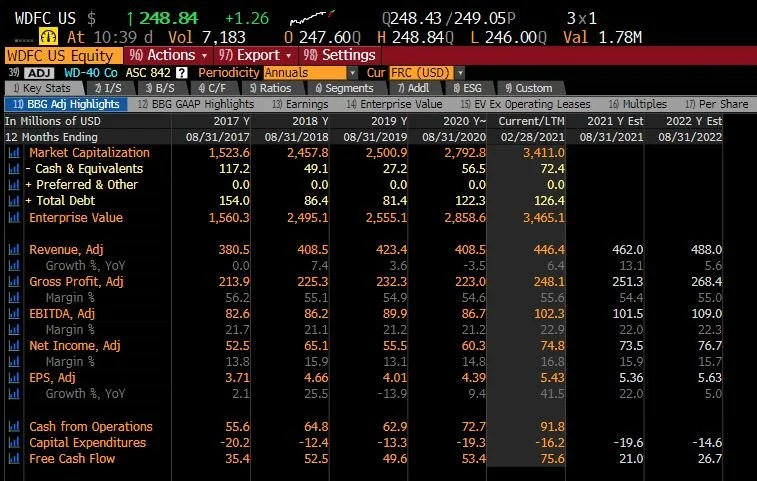
Task: Click the Free Cash Flow row label
Action: (72, 458)
